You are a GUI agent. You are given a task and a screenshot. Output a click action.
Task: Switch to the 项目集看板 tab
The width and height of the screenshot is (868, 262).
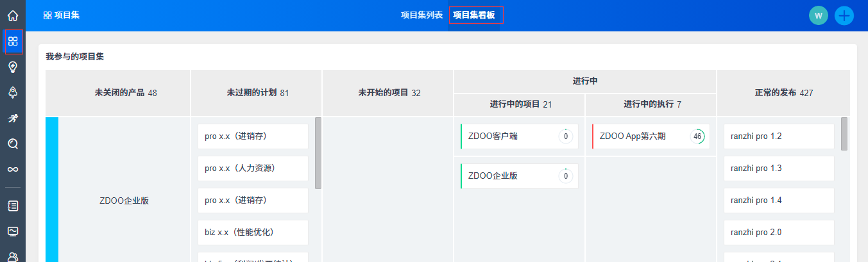point(475,15)
